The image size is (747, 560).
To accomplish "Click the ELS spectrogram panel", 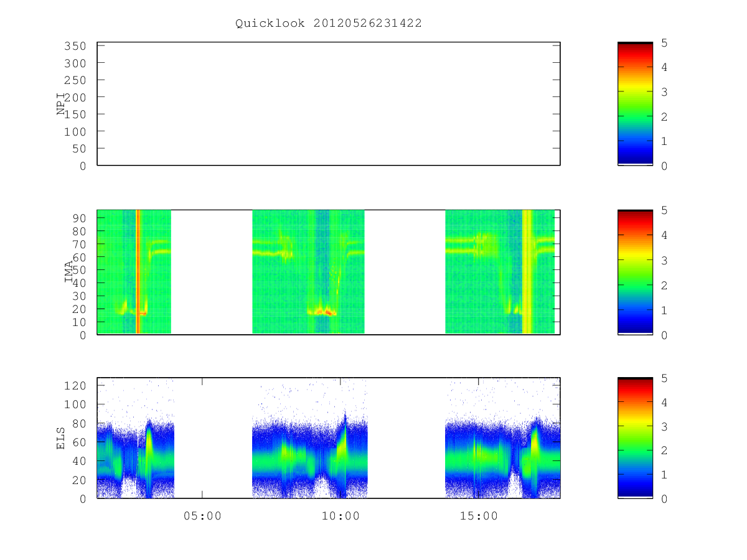I will click(x=329, y=438).
